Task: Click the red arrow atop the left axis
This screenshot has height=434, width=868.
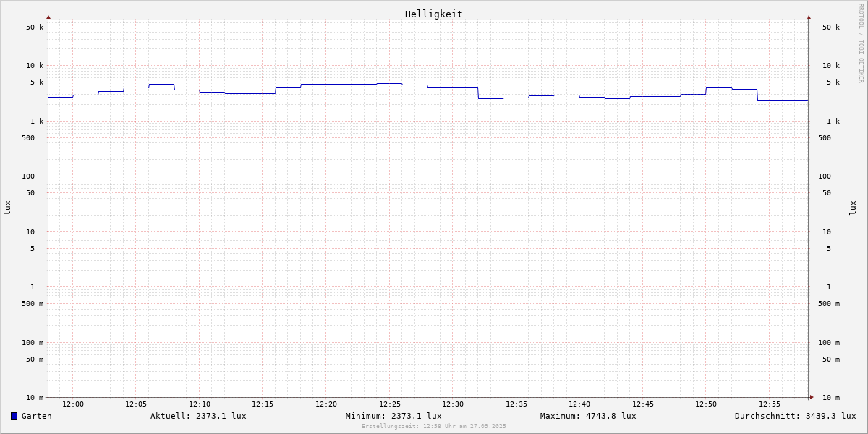Action: [x=48, y=17]
